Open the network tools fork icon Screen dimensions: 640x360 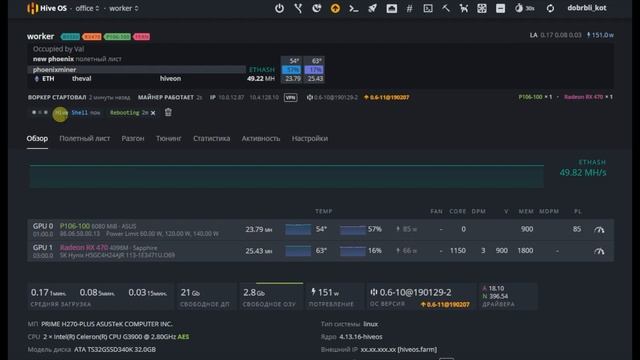(x=298, y=8)
